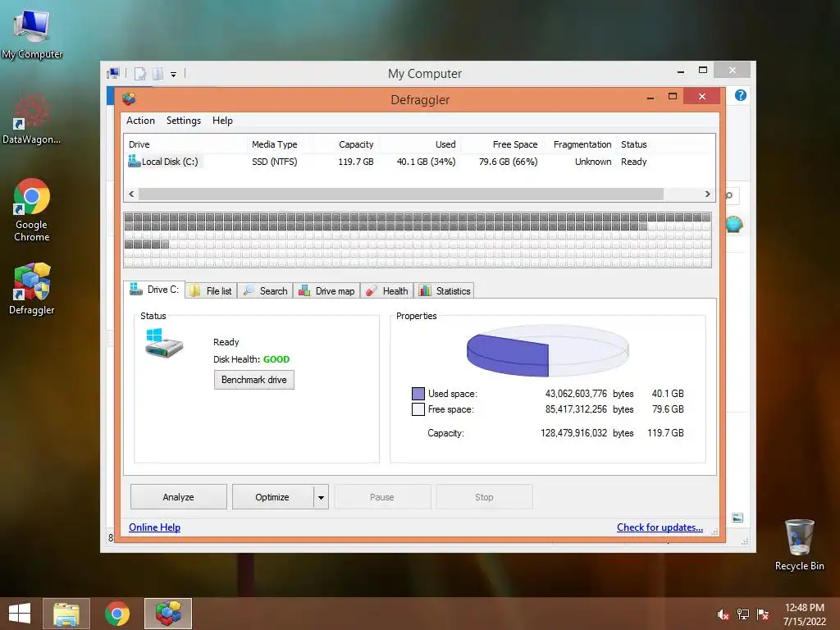This screenshot has height=630, width=840.
Task: Open the Online Help link
Action: (x=154, y=527)
